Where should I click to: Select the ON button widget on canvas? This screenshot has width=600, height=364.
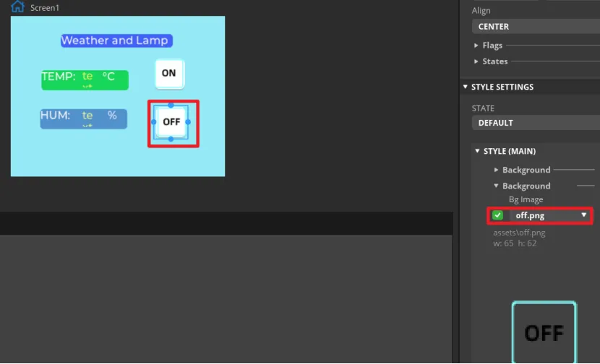(x=169, y=73)
